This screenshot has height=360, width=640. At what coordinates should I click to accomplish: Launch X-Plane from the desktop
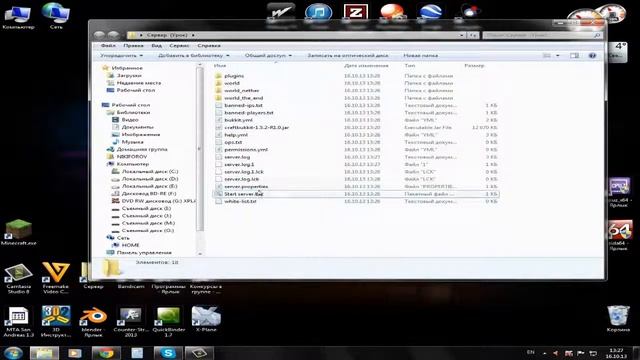point(206,320)
